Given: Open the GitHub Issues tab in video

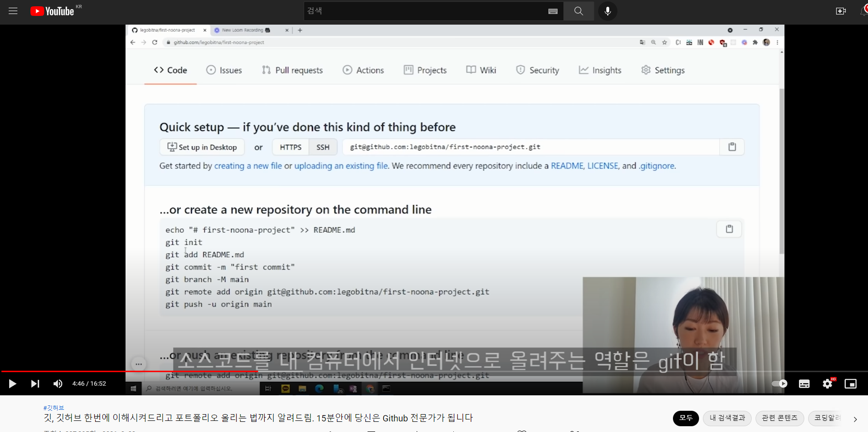Looking at the screenshot, I should 224,70.
